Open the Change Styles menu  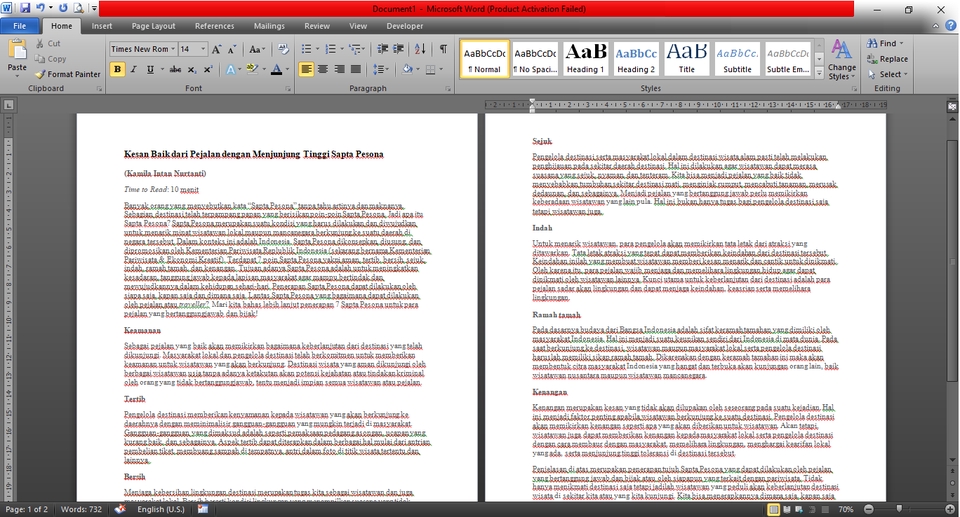(x=842, y=59)
